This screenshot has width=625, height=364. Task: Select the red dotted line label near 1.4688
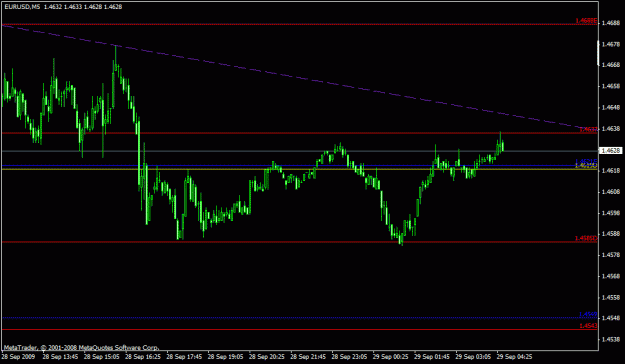[x=586, y=21]
